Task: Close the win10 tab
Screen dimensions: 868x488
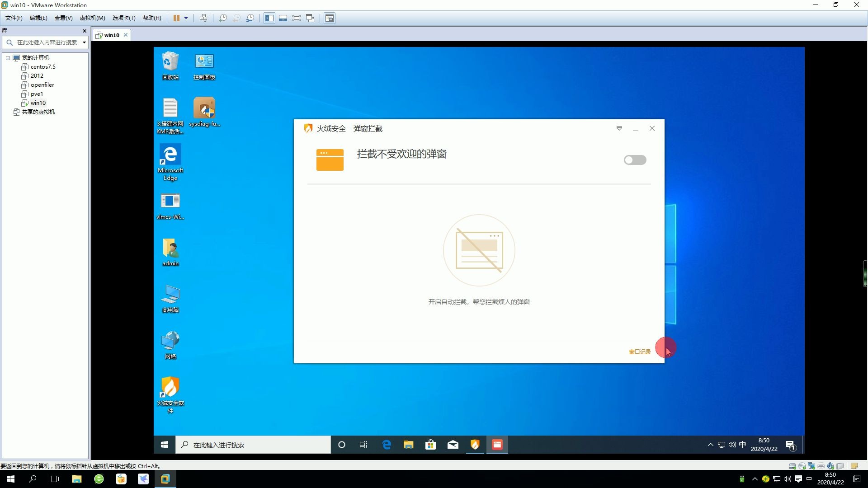Action: (x=126, y=35)
